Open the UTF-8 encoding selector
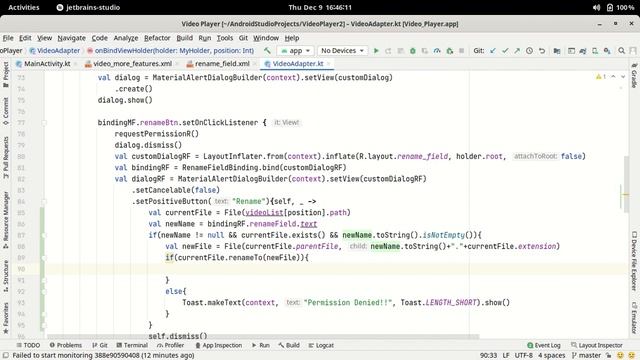This screenshot has height=360, width=640. coord(524,355)
